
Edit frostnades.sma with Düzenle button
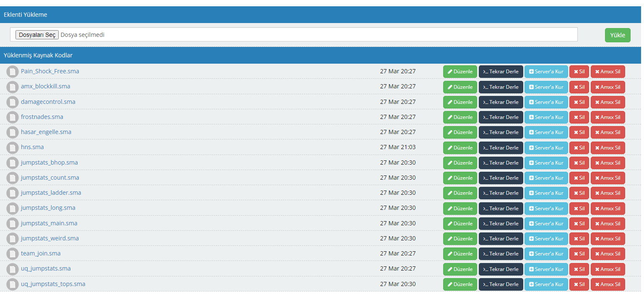click(460, 117)
